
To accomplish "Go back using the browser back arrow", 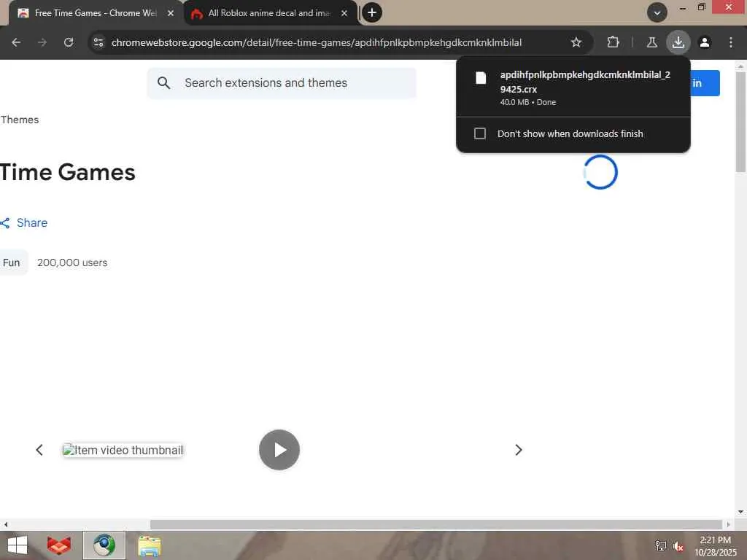I will (16, 42).
